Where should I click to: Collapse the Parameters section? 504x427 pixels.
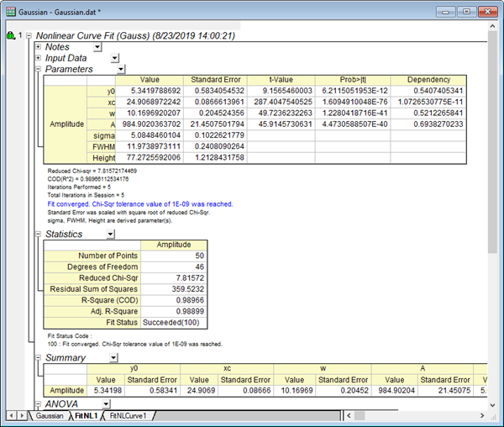(x=38, y=70)
